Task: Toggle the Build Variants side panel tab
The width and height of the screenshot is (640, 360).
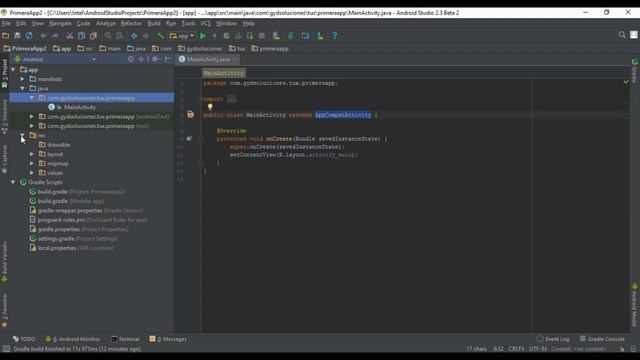Action: tap(4, 261)
